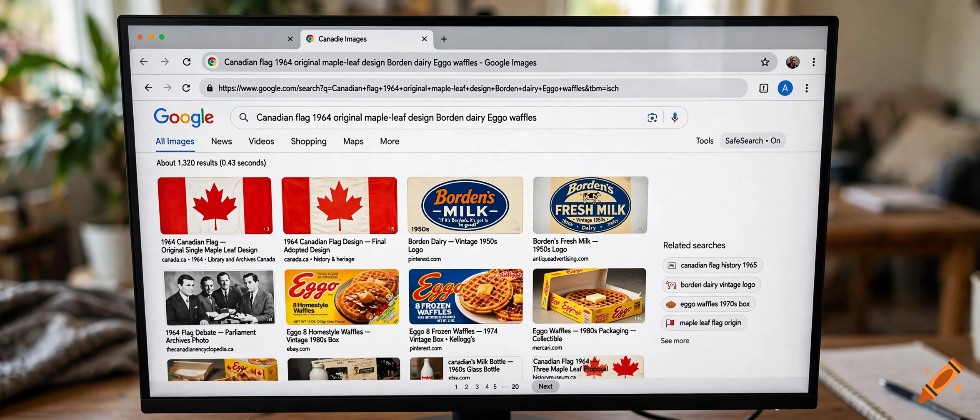Open the '1964 Flag Debate' parliament photo thumbnail
980x420 pixels.
pos(220,297)
